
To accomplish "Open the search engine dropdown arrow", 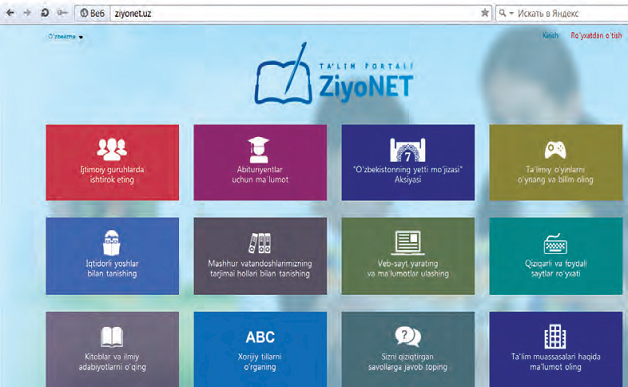I will tap(511, 13).
